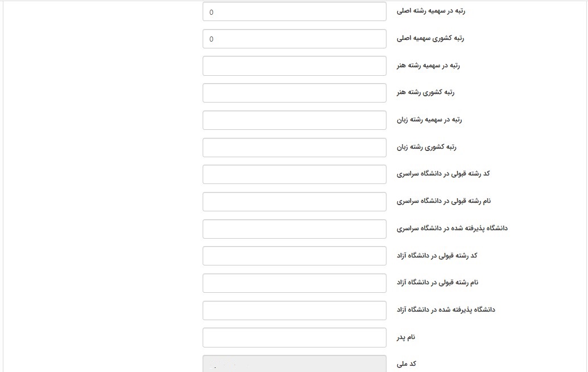
Task: Click the نام رشته قبولی در دانشگاه سراسری field
Action: pos(294,202)
